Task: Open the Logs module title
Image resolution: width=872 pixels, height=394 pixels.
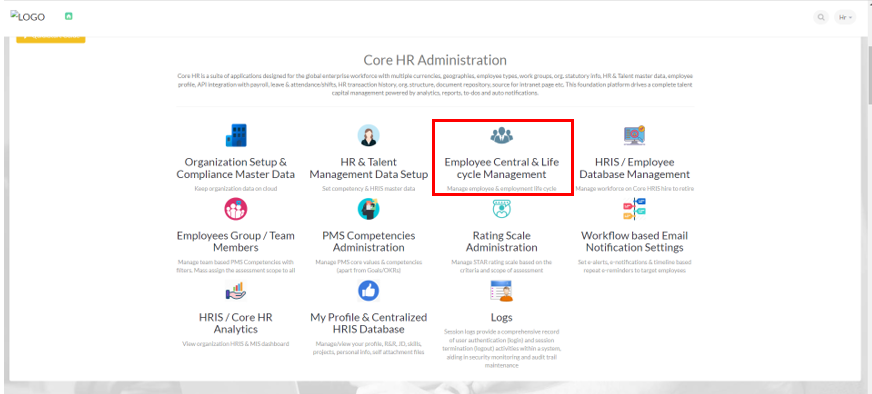Action: click(502, 318)
